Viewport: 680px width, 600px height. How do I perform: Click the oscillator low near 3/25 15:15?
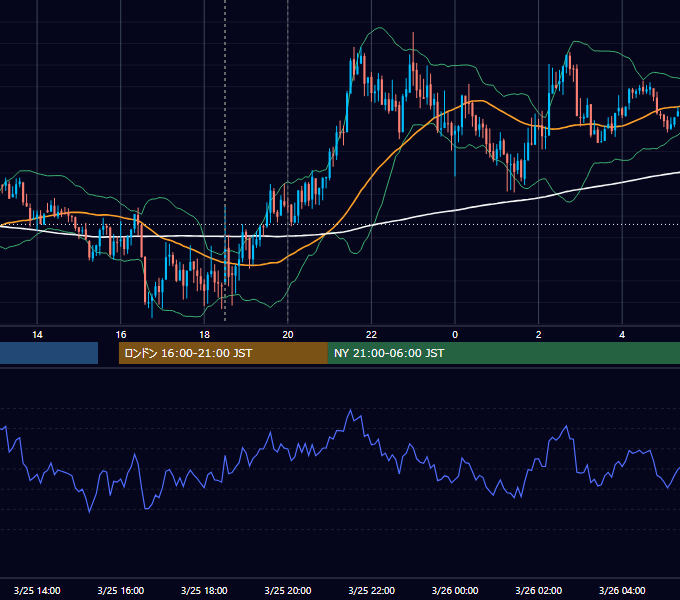(x=90, y=512)
